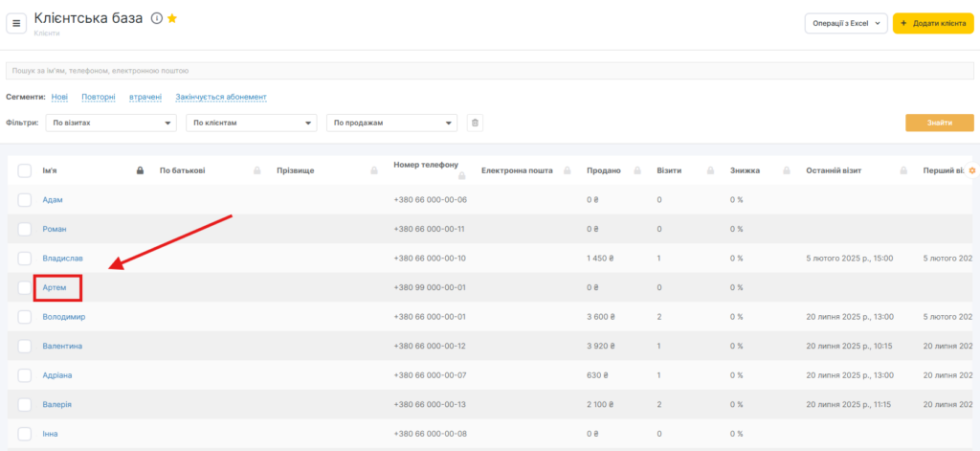
Task: Click the lock icon in Прізвище column
Action: tap(374, 170)
